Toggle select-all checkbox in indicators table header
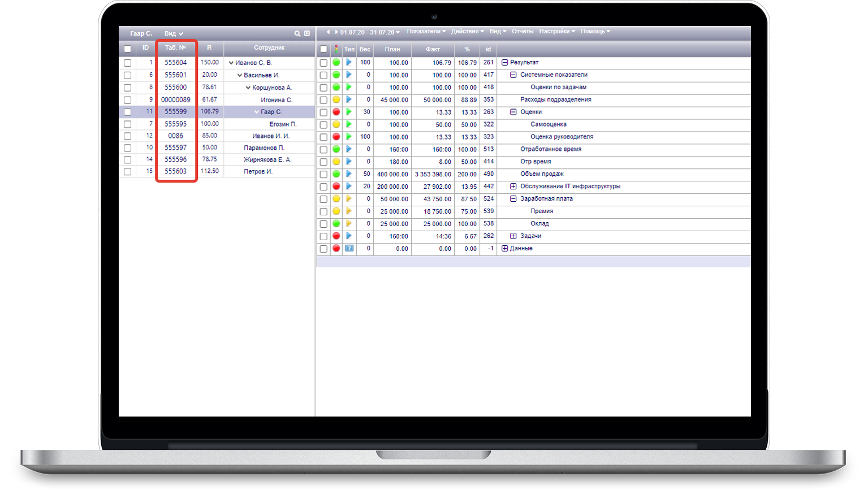868x490 pixels. (x=323, y=49)
